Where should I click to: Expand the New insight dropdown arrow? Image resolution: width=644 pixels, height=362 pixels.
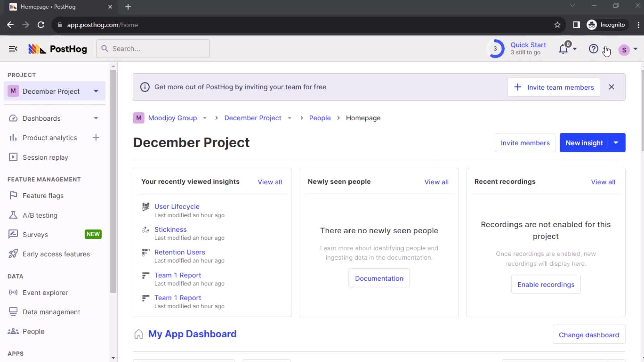[x=616, y=143]
